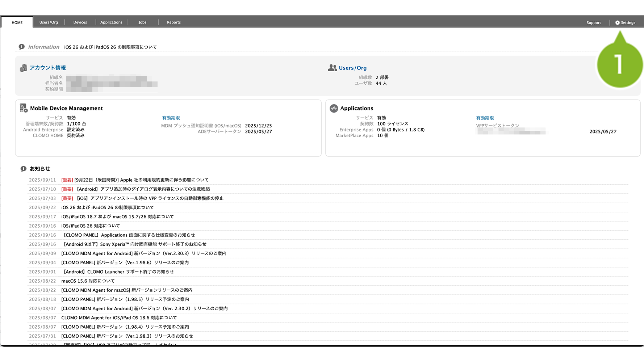Click the Applications panel round icon

click(x=334, y=108)
